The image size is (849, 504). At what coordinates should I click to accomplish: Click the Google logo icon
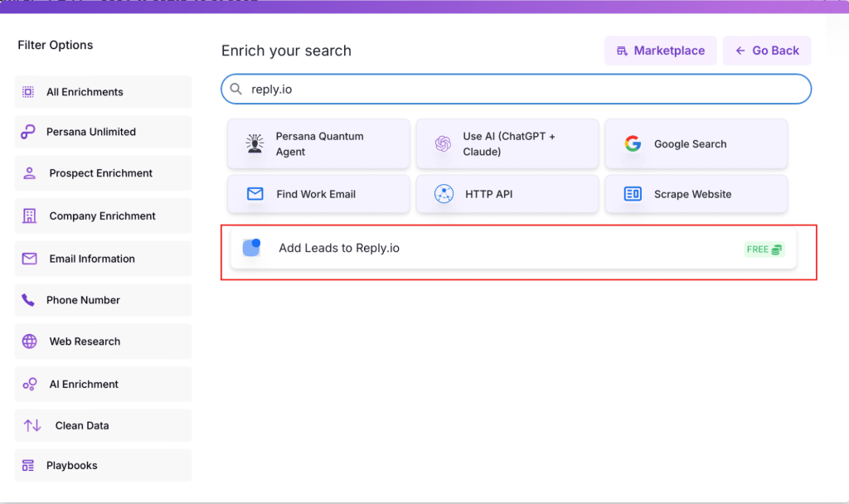coord(633,143)
